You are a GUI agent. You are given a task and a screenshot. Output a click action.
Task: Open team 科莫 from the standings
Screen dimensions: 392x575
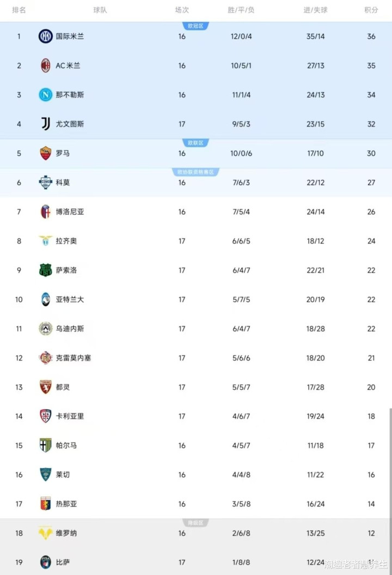pos(63,183)
